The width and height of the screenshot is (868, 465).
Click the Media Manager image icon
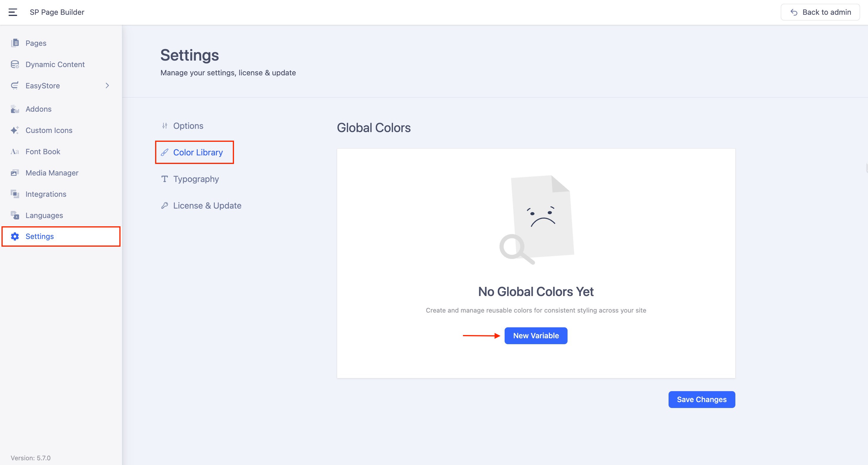point(15,173)
